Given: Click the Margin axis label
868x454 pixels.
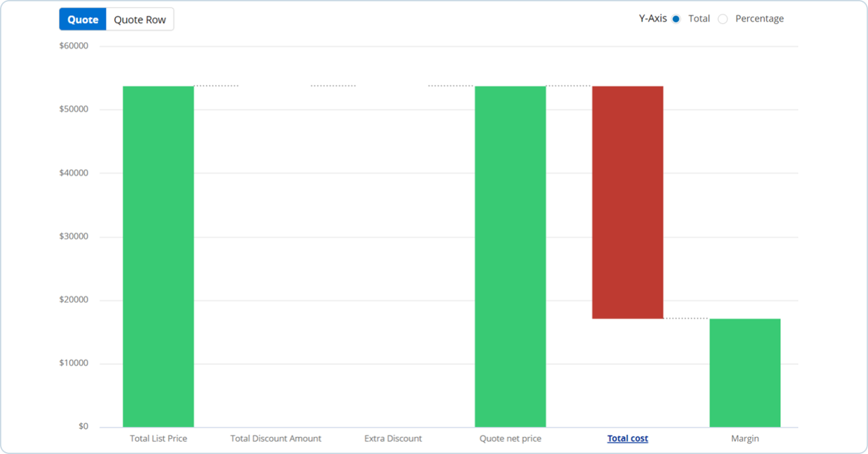Looking at the screenshot, I should [x=744, y=438].
